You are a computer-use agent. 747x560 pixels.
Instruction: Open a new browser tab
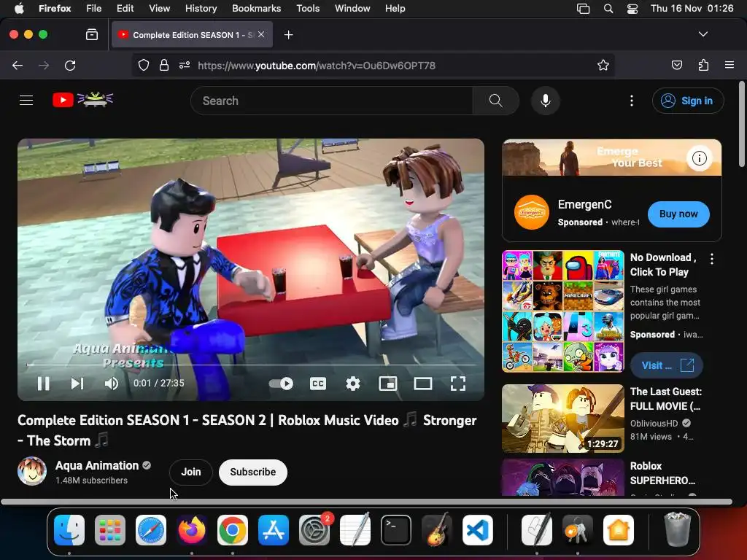[288, 35]
